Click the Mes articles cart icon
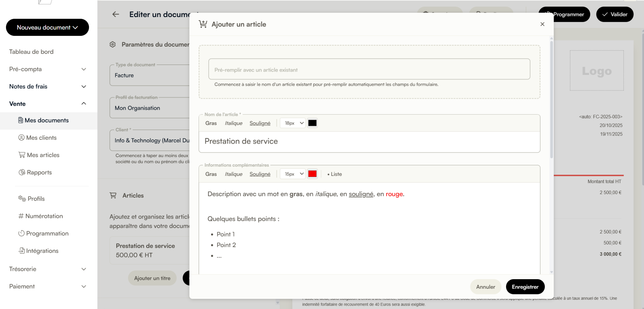644x309 pixels. coord(22,155)
